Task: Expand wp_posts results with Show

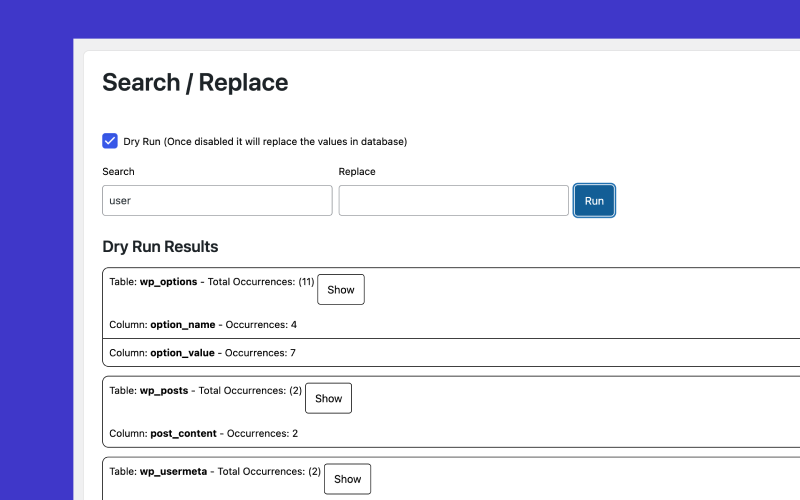Action: (x=328, y=398)
